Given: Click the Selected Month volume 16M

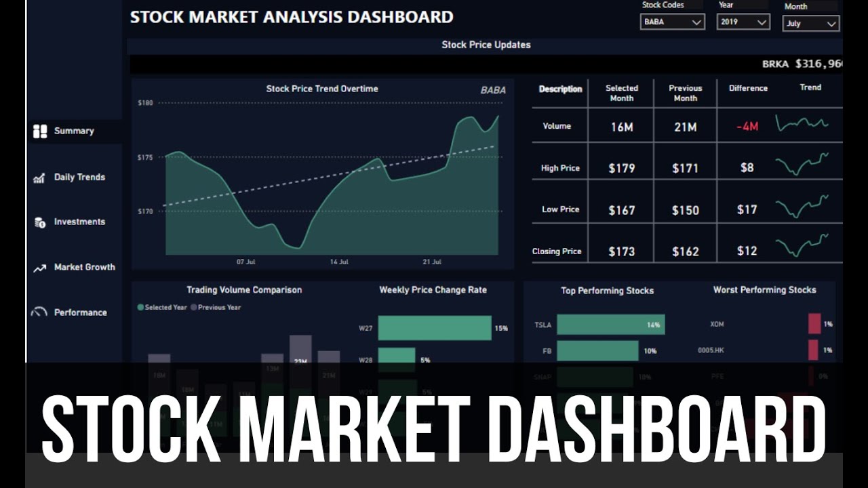Looking at the screenshot, I should click(622, 126).
